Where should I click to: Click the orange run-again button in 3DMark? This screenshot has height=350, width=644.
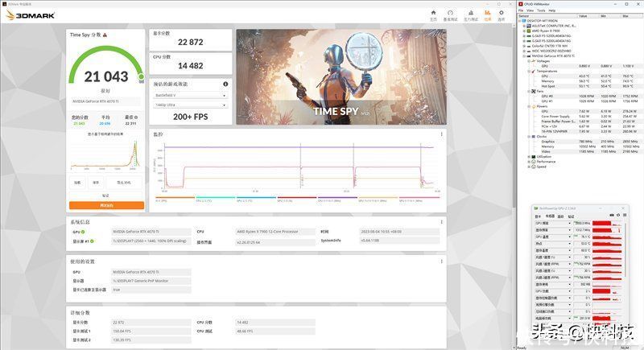[x=107, y=205]
